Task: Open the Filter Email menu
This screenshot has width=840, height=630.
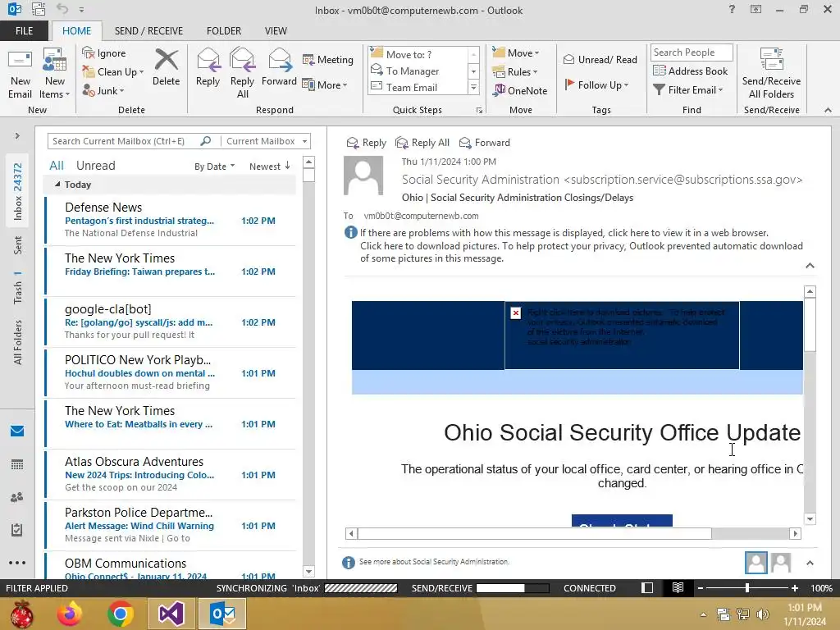Action: click(688, 90)
